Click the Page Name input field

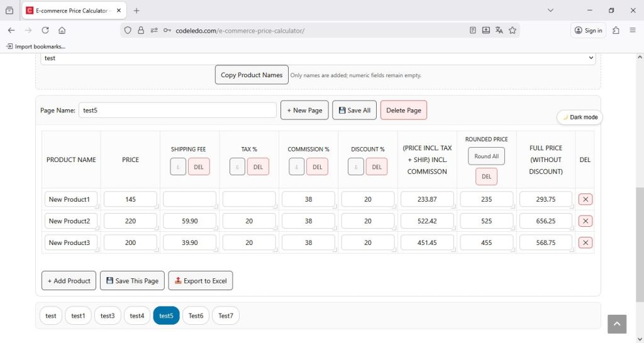pyautogui.click(x=177, y=110)
